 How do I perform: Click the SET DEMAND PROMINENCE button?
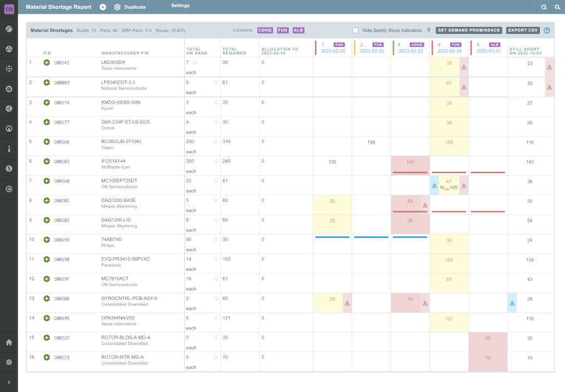(x=468, y=30)
